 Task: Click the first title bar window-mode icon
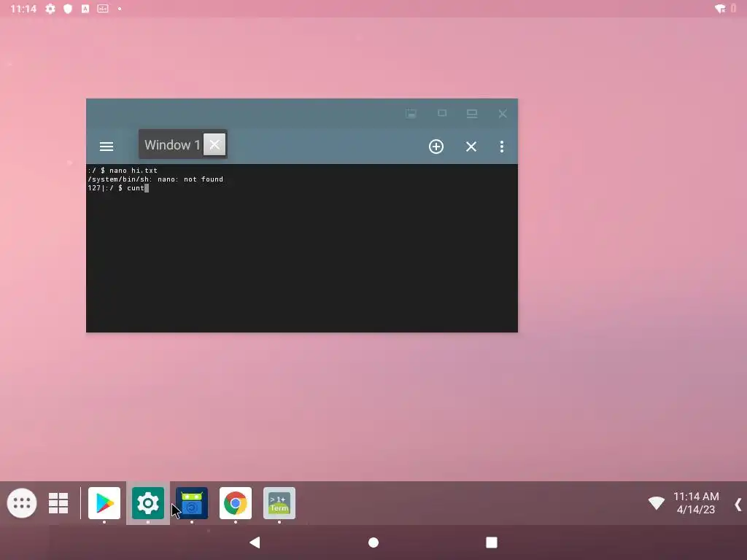[x=411, y=113]
